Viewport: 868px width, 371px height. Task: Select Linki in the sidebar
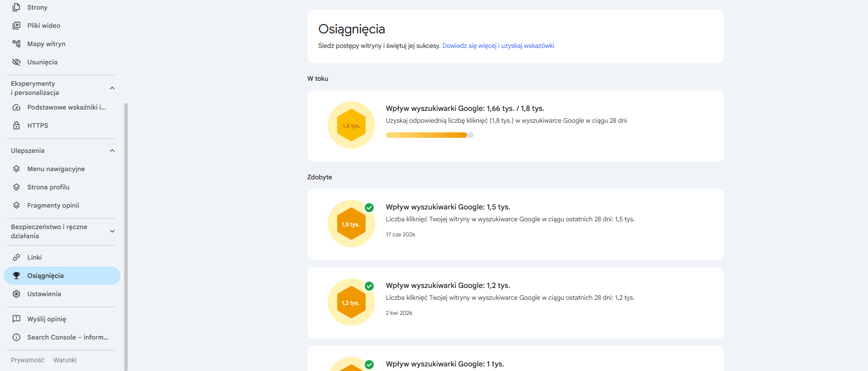click(62, 257)
